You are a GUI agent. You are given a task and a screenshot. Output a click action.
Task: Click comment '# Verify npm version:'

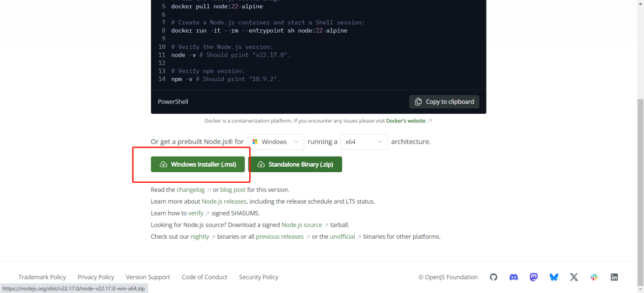(x=208, y=71)
